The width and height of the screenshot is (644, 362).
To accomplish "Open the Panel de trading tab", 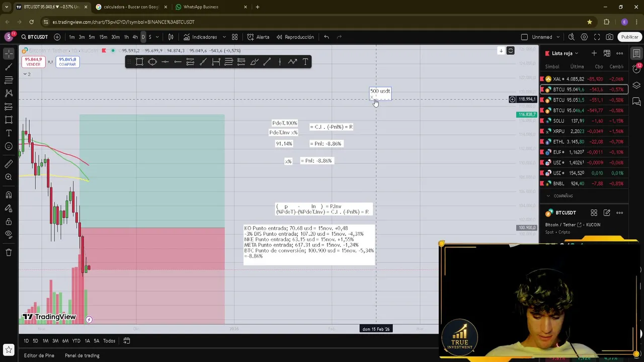I will [82, 355].
